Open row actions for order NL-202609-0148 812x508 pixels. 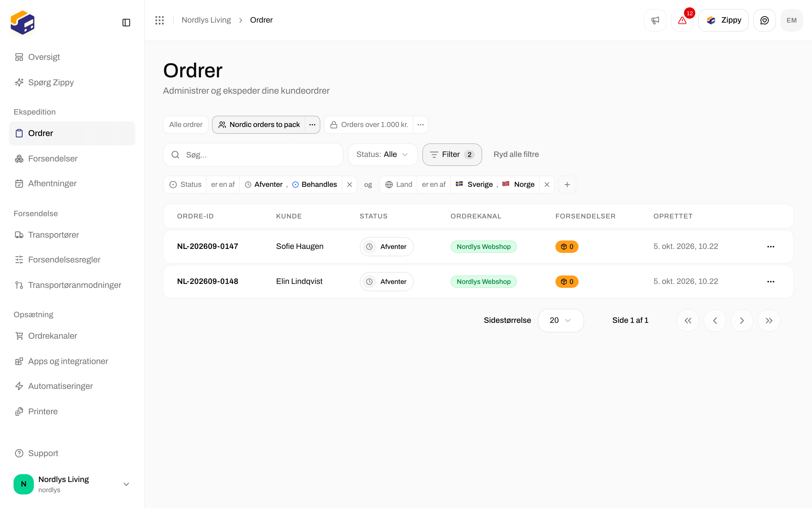771,282
